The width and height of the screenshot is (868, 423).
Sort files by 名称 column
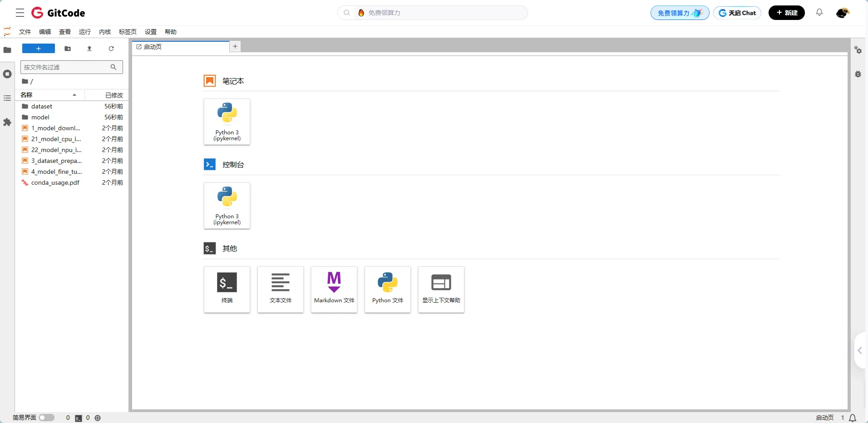pos(50,95)
